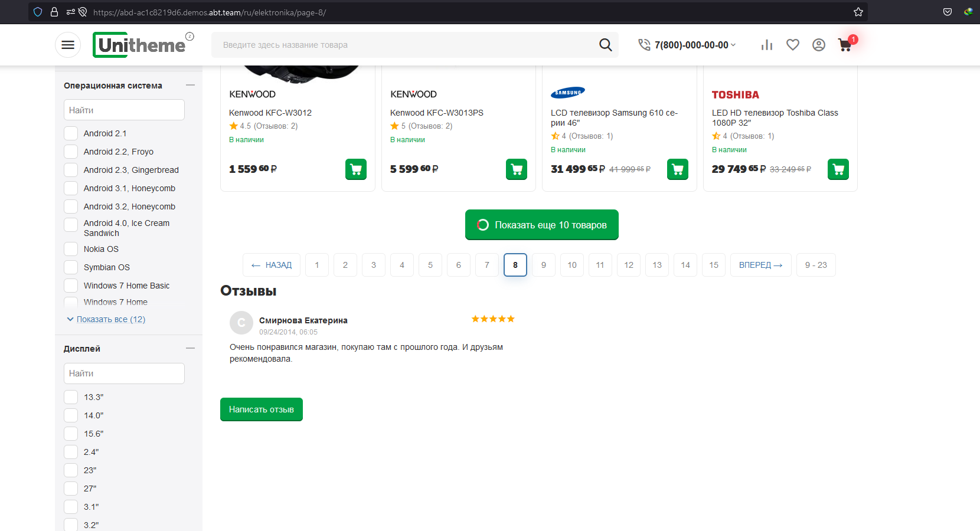Go to pagination page 12
Image resolution: width=980 pixels, height=531 pixels.
(x=629, y=265)
